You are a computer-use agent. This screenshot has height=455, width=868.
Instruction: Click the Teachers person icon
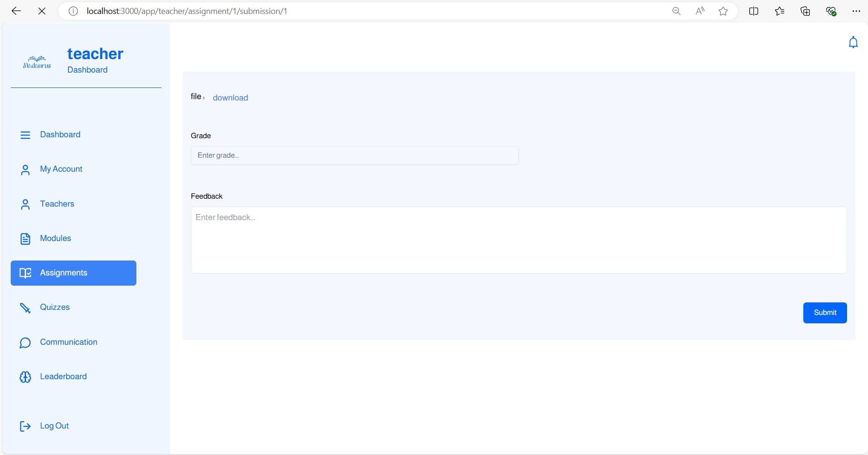coord(25,204)
